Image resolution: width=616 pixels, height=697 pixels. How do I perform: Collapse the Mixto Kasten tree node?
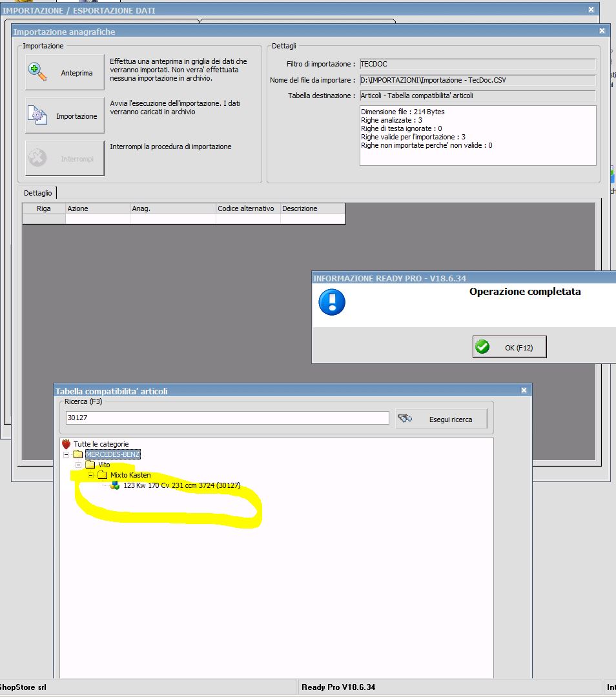90,475
